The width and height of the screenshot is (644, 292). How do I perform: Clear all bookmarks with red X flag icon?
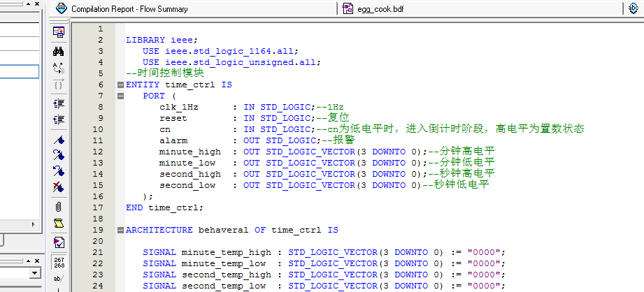click(x=59, y=187)
